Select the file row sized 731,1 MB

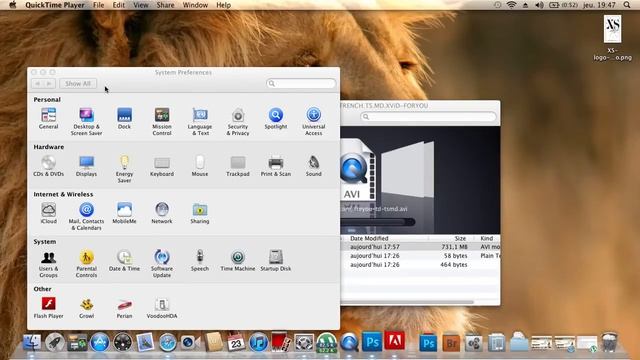420,247
